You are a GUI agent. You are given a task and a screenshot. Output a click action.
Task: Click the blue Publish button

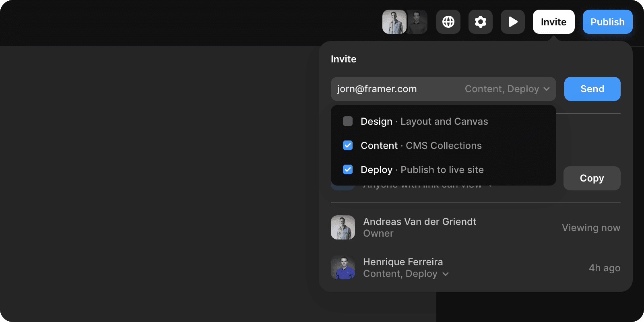[607, 22]
